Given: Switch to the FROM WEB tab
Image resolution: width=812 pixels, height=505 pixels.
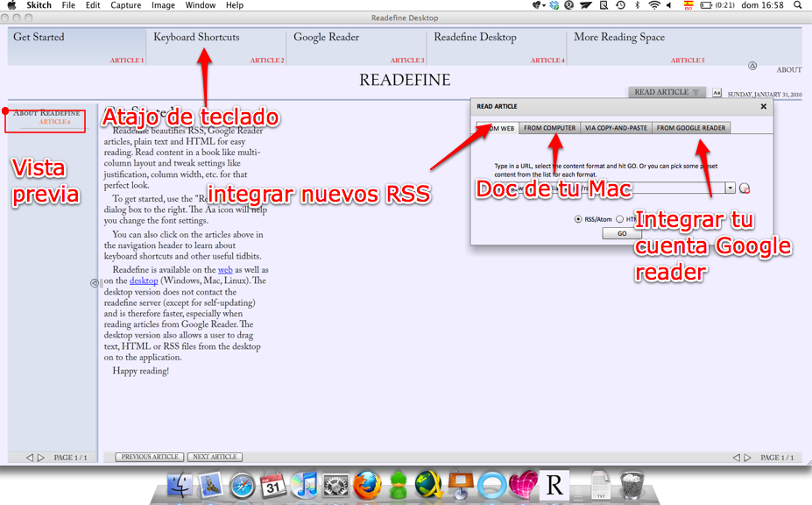Looking at the screenshot, I should [498, 128].
